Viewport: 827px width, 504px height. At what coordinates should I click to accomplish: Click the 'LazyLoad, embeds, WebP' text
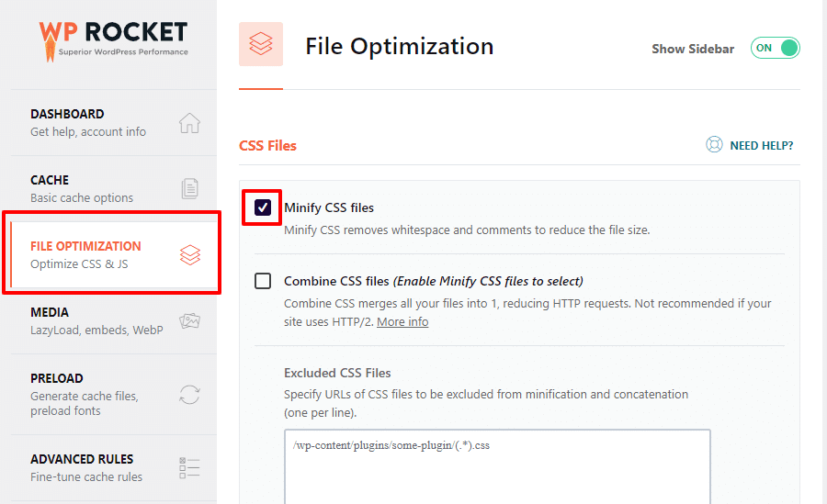(x=96, y=330)
